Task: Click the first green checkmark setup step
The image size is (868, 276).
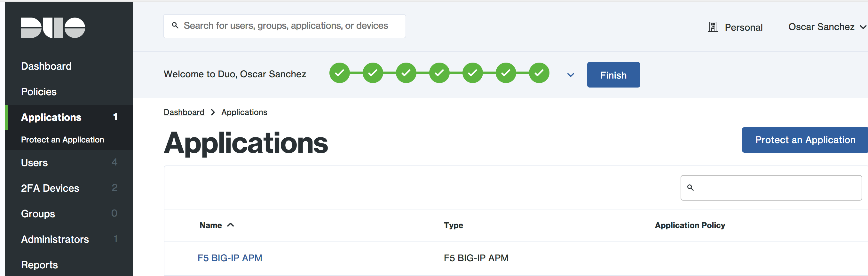Action: pyautogui.click(x=339, y=73)
